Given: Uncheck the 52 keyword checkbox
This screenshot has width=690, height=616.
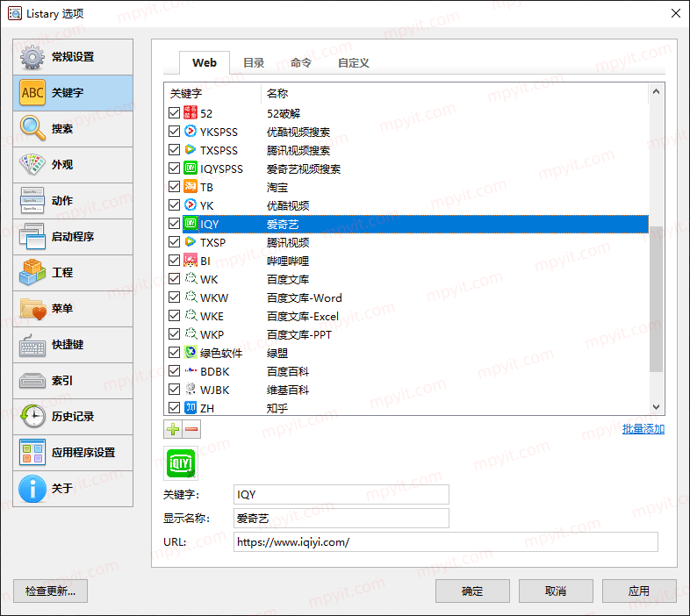Looking at the screenshot, I should [x=175, y=113].
